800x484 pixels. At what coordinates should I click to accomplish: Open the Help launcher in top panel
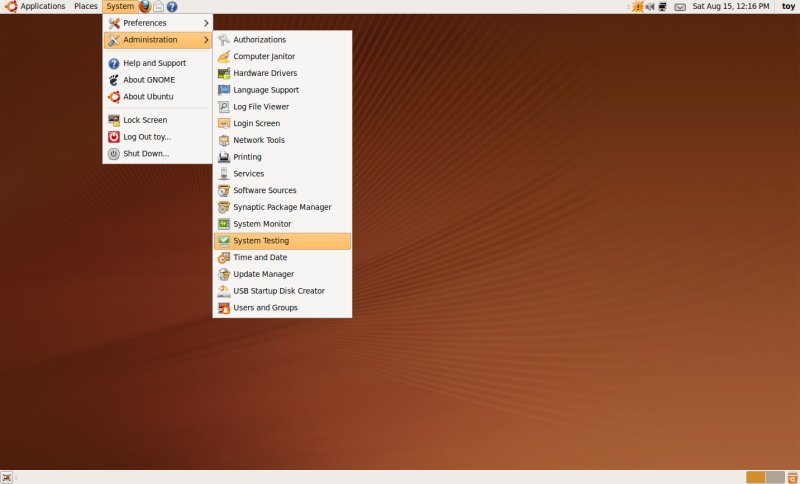coord(172,7)
